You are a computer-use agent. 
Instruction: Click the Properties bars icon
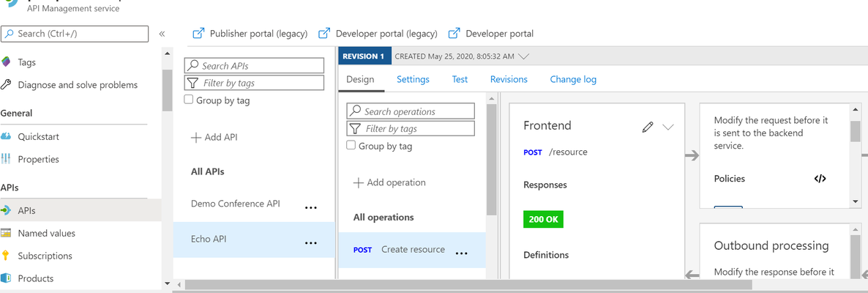[6, 159]
